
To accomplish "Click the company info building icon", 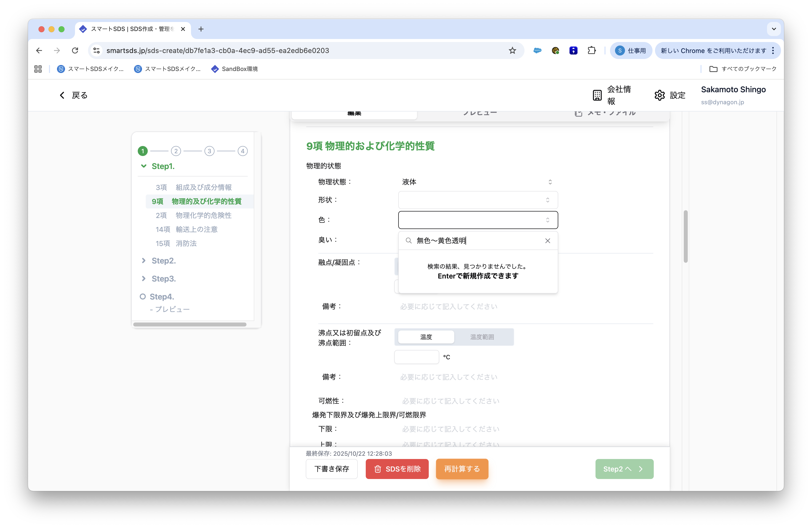I will click(597, 95).
